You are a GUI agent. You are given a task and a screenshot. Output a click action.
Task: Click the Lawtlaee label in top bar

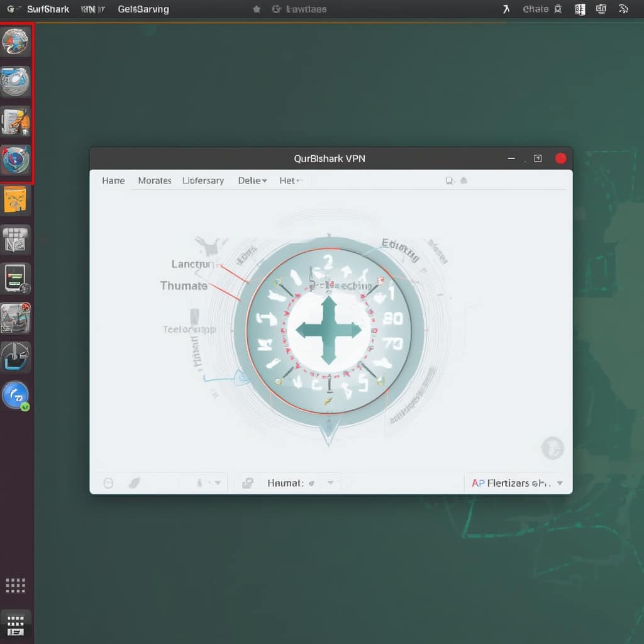click(306, 9)
